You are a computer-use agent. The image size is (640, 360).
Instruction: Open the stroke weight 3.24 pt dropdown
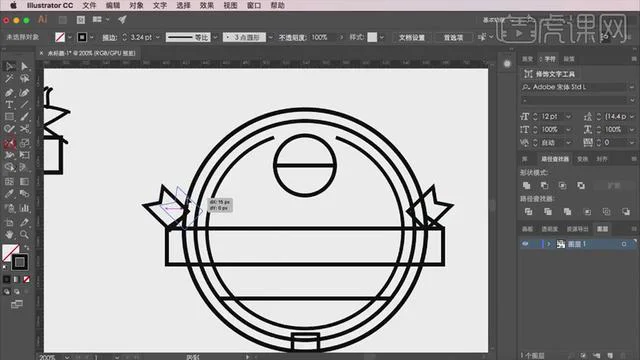point(158,37)
